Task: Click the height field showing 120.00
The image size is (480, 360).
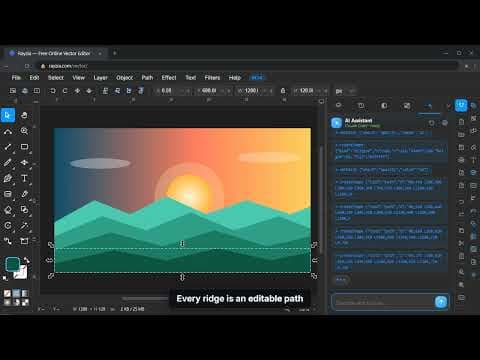Action: click(x=309, y=91)
